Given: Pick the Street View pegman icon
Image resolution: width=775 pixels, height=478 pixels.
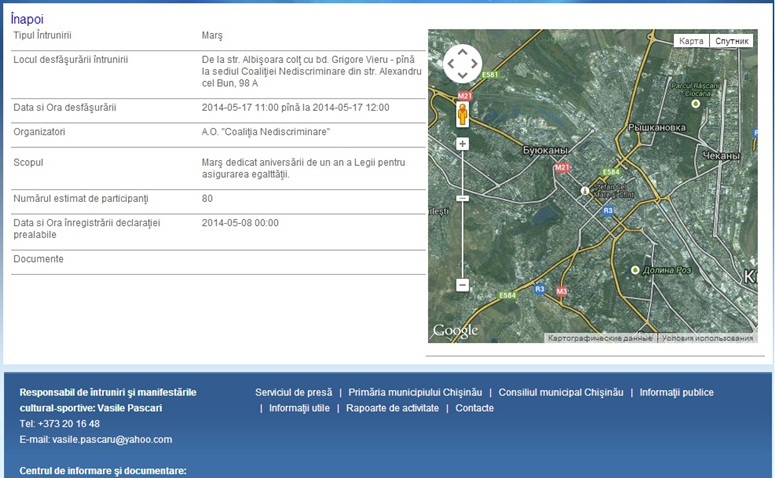Looking at the screenshot, I should (x=462, y=115).
